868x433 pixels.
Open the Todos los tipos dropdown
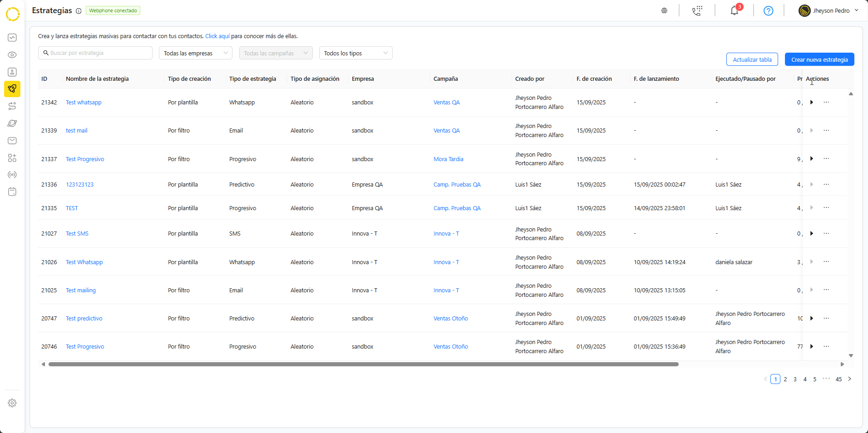click(x=355, y=53)
